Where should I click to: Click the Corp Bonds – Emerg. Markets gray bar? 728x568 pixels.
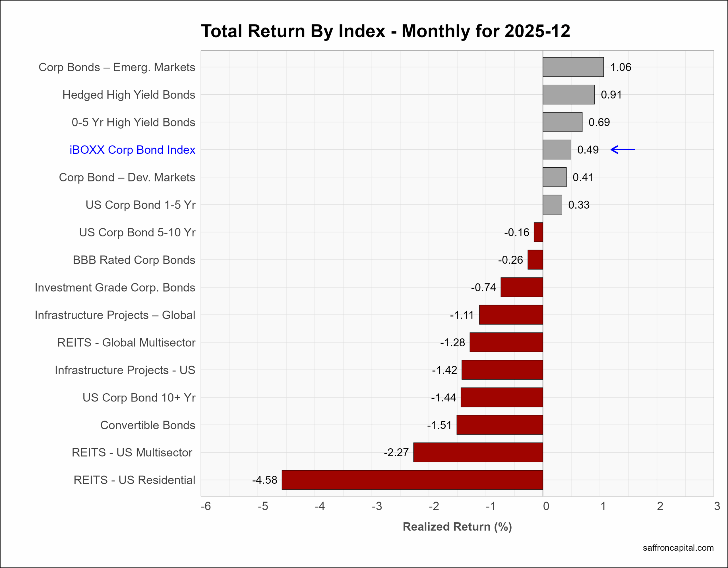pyautogui.click(x=573, y=67)
